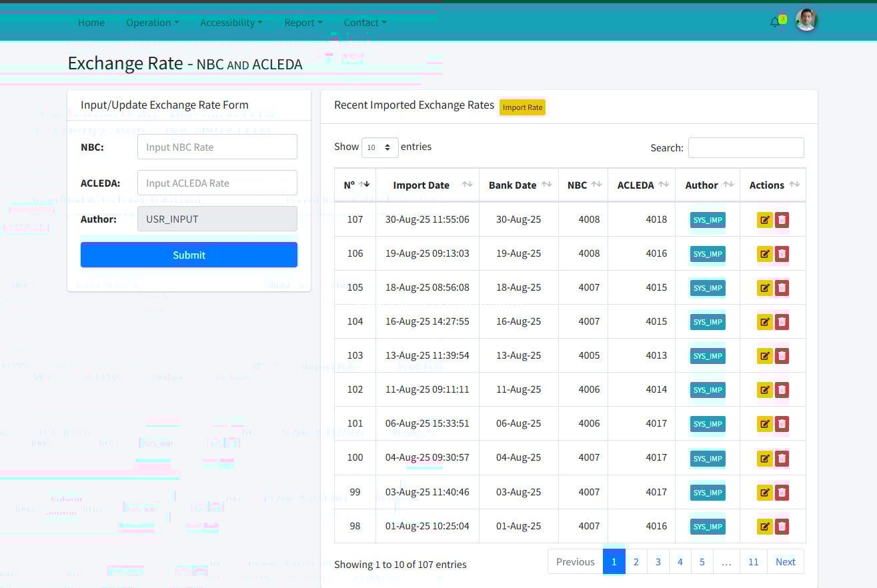Screen dimensions: 877x588
Task: Go to pagination page 11
Action: (753, 562)
